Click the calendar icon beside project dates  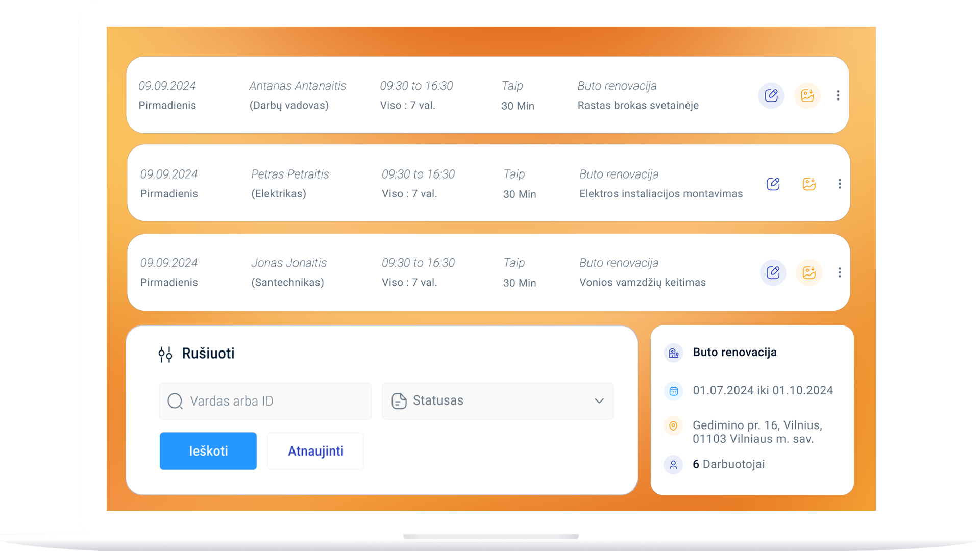pos(673,391)
